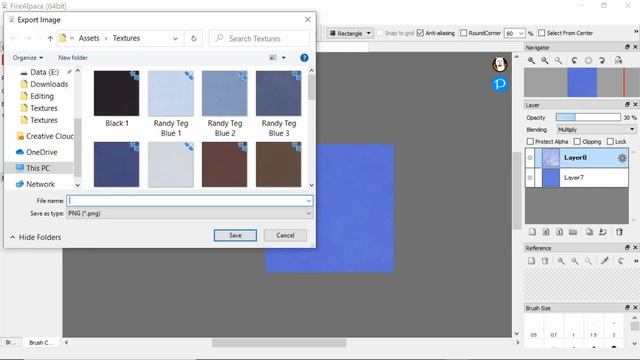Expand File name history dropdown
Viewport: 640px width, 360px height.
(309, 201)
